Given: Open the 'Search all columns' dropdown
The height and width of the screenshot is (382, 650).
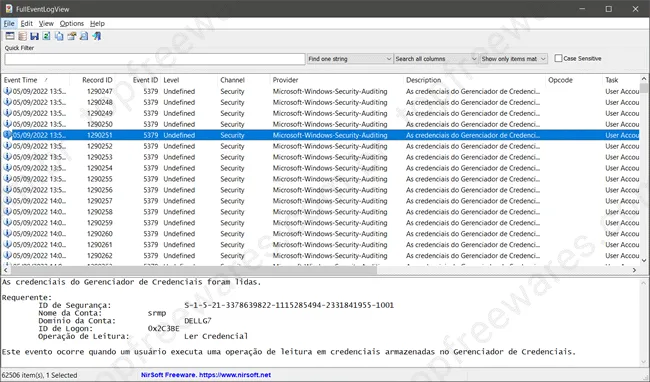Looking at the screenshot, I should click(x=436, y=59).
